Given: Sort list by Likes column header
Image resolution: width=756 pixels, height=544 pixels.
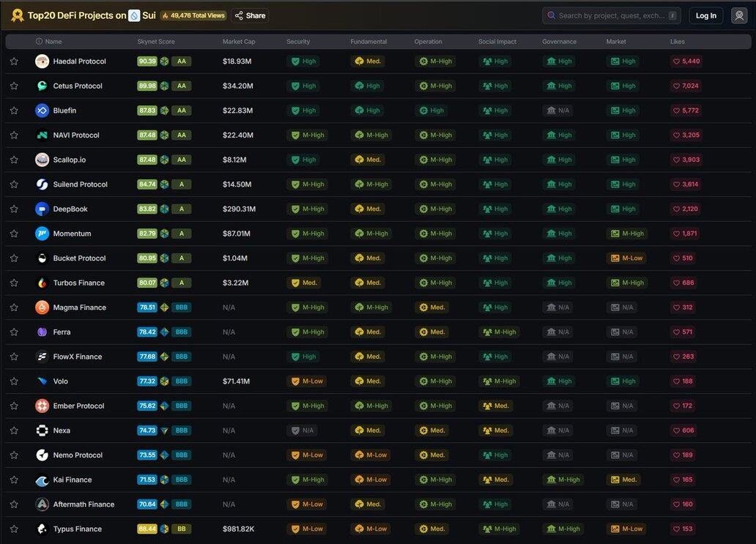Looking at the screenshot, I should point(677,42).
